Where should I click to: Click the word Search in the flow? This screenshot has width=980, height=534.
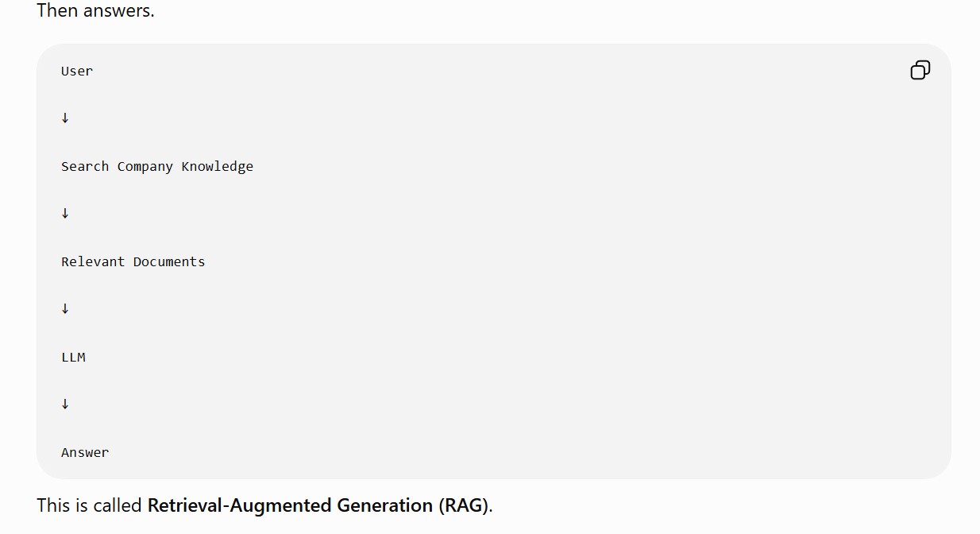click(x=85, y=166)
